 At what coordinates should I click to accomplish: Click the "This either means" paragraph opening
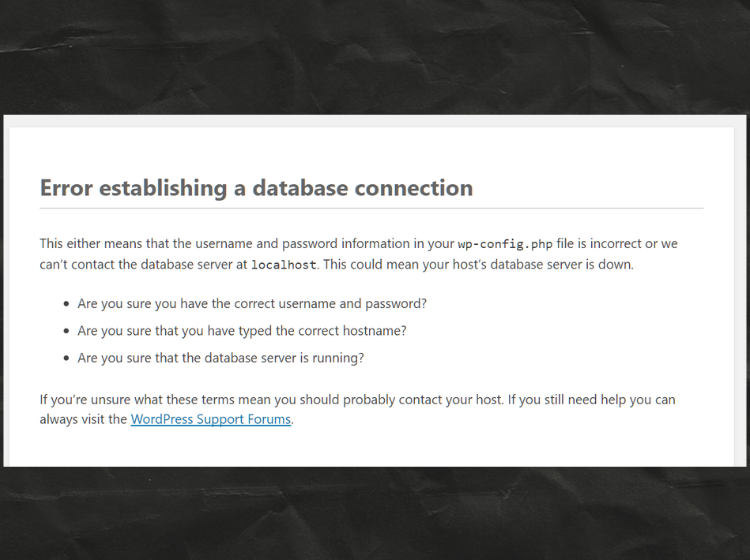[92, 244]
